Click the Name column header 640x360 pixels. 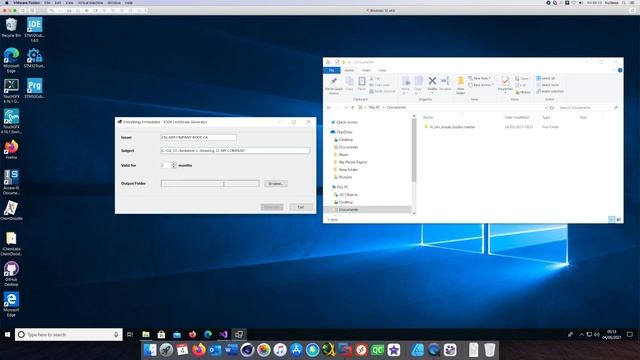pyautogui.click(x=428, y=118)
